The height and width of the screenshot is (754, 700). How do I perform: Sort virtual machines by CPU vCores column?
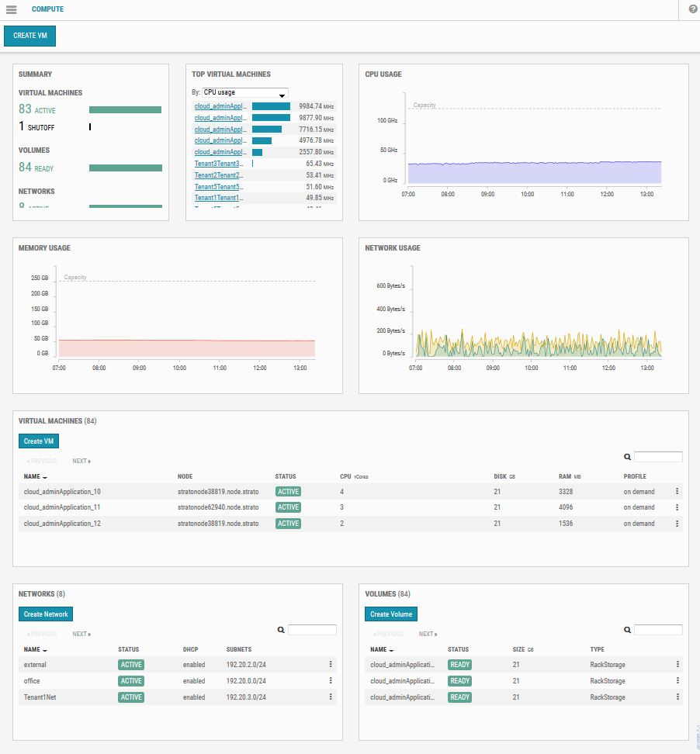[354, 476]
